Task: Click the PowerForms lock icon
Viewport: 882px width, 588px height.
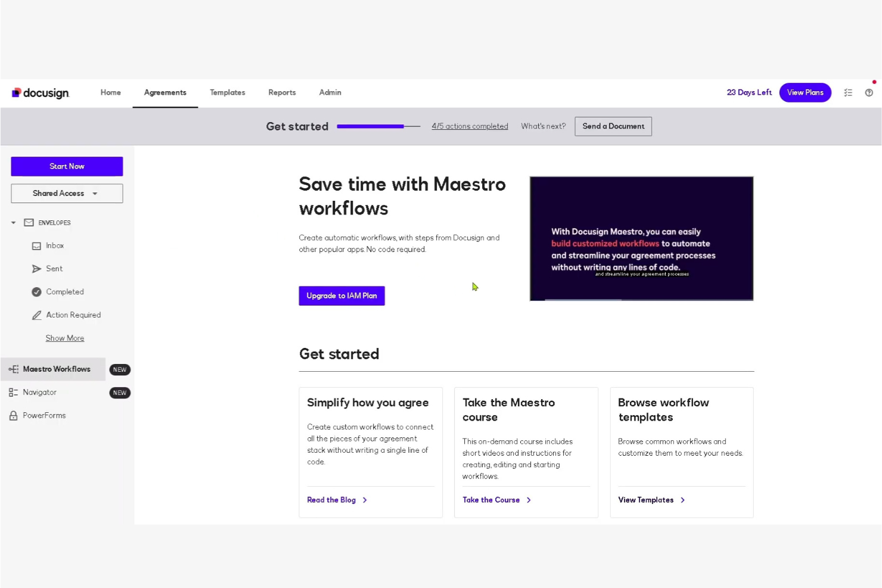Action: click(x=13, y=416)
